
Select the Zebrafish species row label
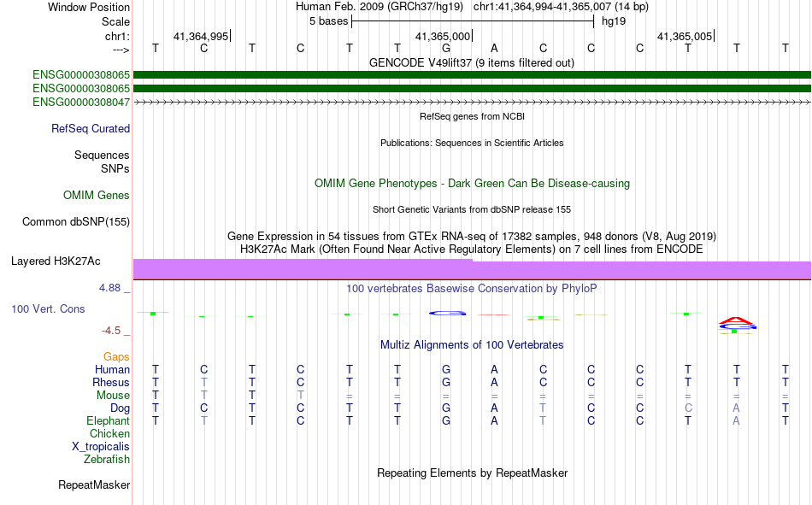pyautogui.click(x=107, y=459)
